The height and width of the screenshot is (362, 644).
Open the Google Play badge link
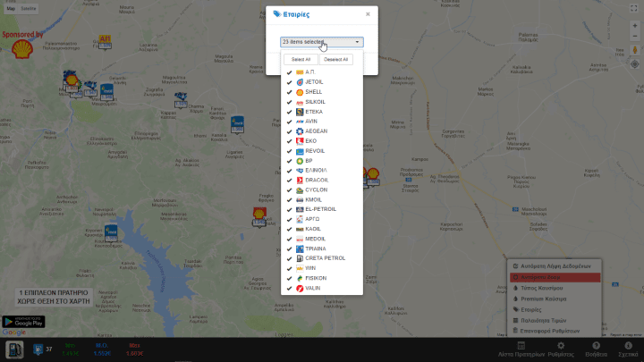click(x=23, y=322)
